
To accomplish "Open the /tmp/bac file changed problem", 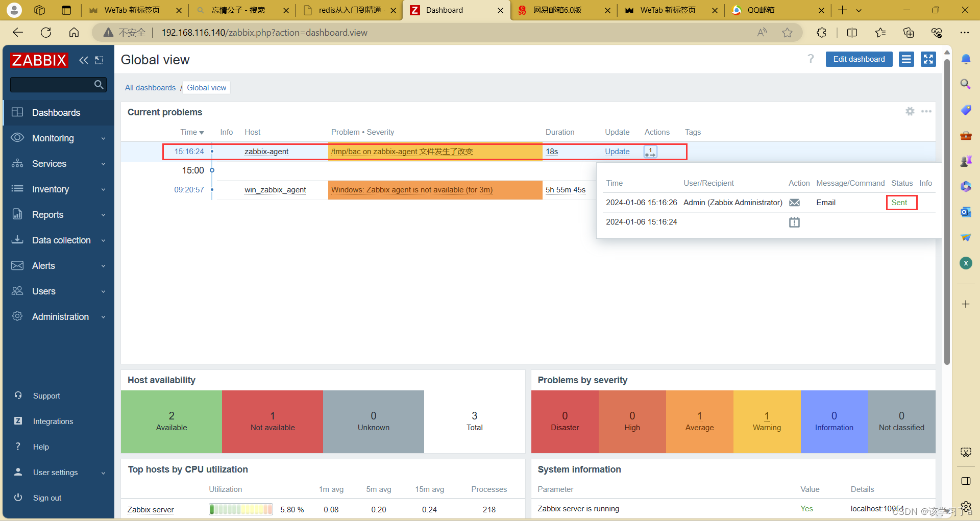I will tap(402, 152).
